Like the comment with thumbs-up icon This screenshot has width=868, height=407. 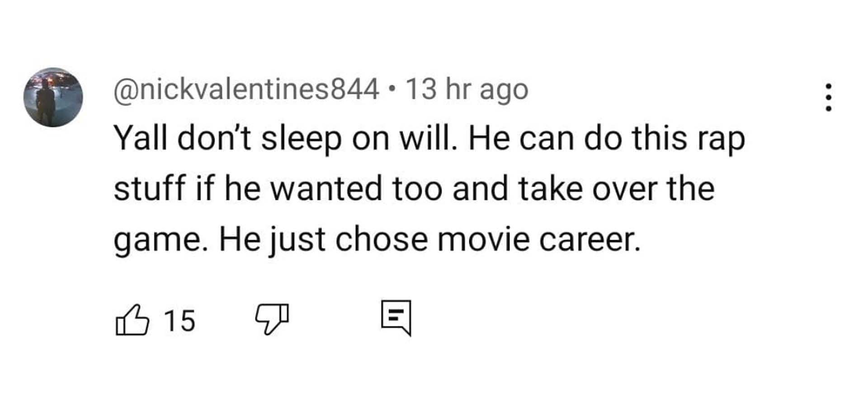(132, 320)
